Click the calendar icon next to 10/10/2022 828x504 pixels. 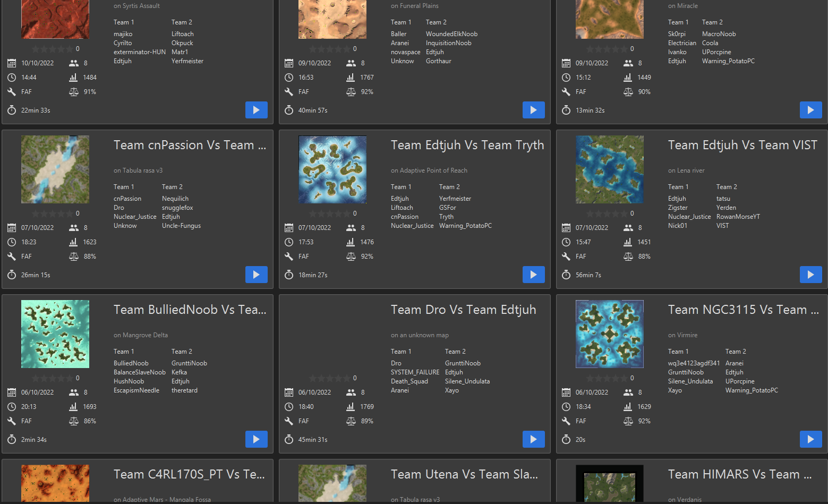coord(12,63)
